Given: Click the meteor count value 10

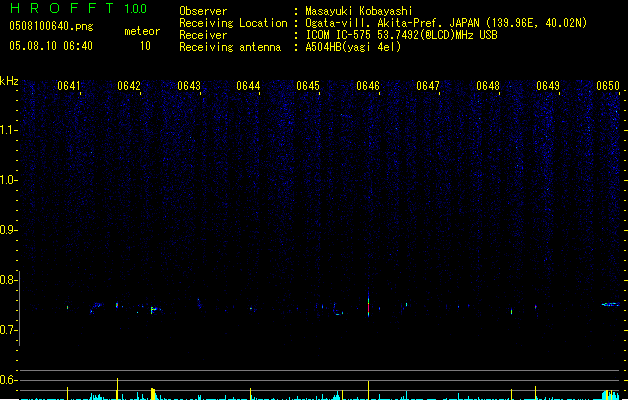Looking at the screenshot, I should pos(145,46).
